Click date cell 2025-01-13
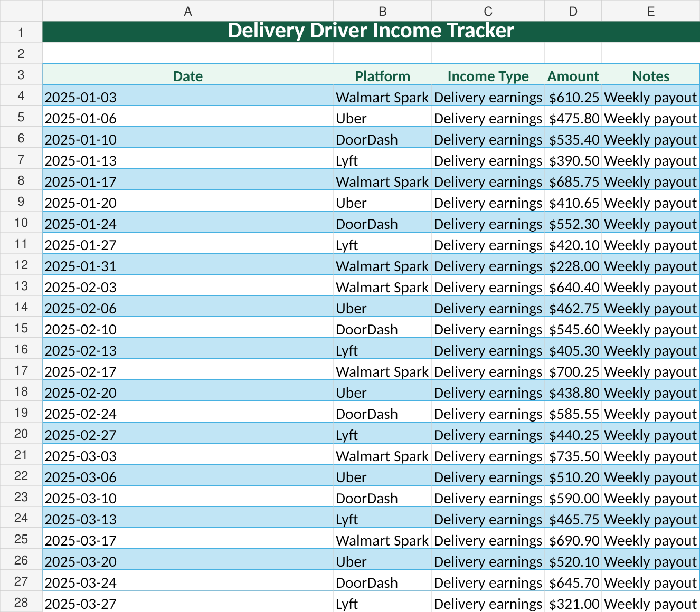The height and width of the screenshot is (612, 700). [x=188, y=159]
